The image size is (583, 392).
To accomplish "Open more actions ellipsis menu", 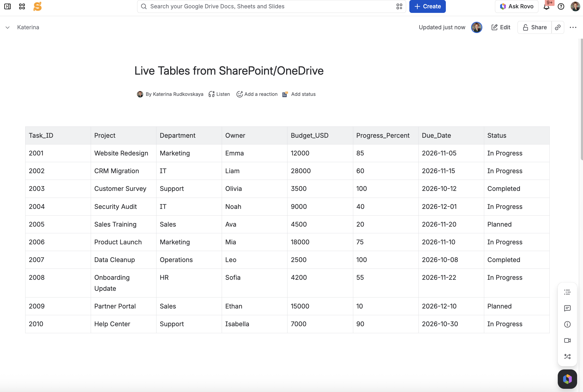I will (x=573, y=27).
